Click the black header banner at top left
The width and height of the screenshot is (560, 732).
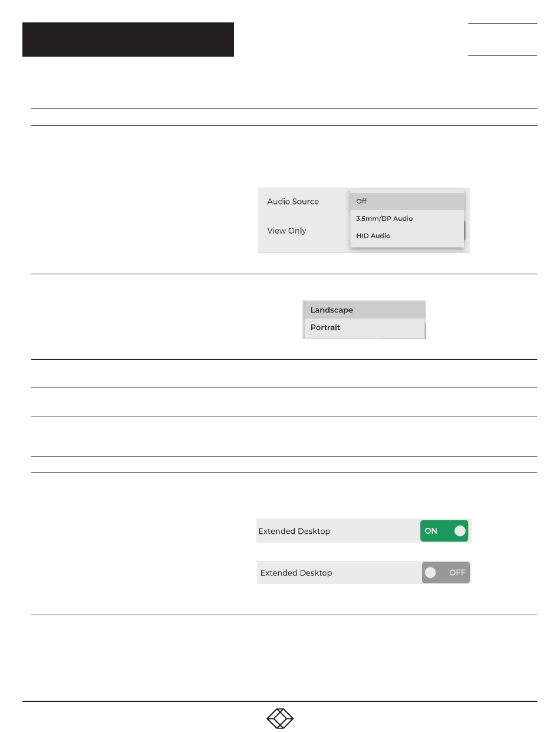click(x=128, y=40)
